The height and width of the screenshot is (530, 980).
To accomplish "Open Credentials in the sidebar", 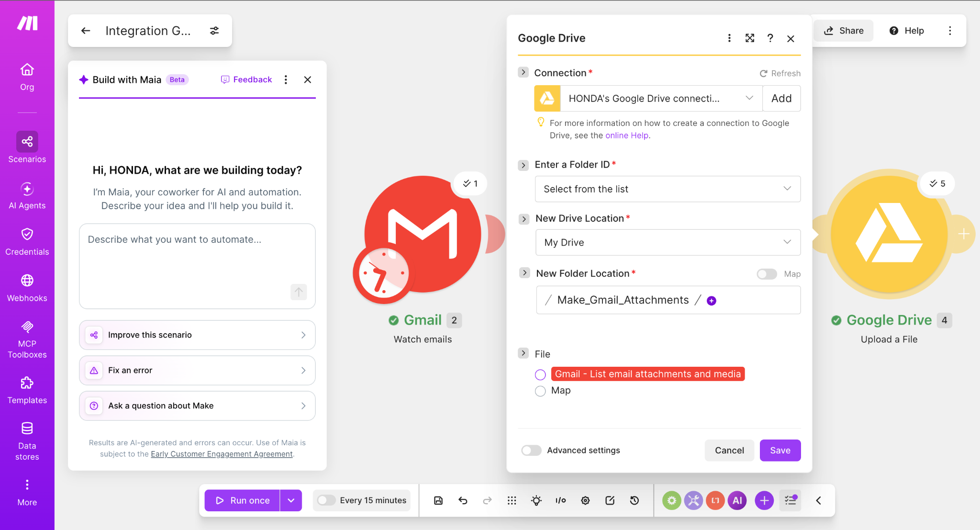I will click(27, 242).
